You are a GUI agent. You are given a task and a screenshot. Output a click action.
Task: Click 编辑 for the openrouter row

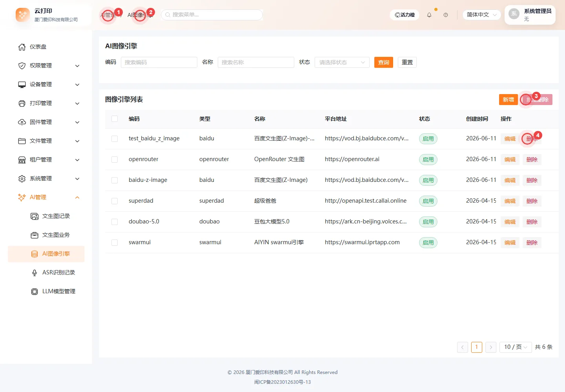[510, 160]
